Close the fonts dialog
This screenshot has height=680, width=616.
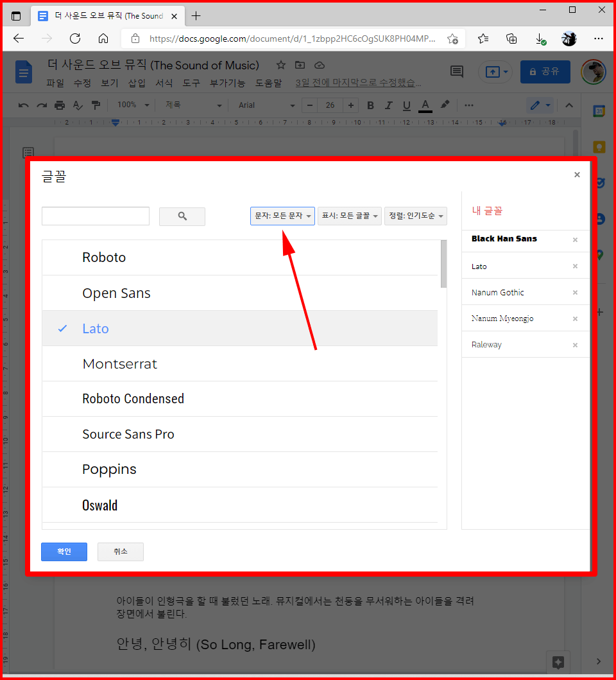(577, 175)
